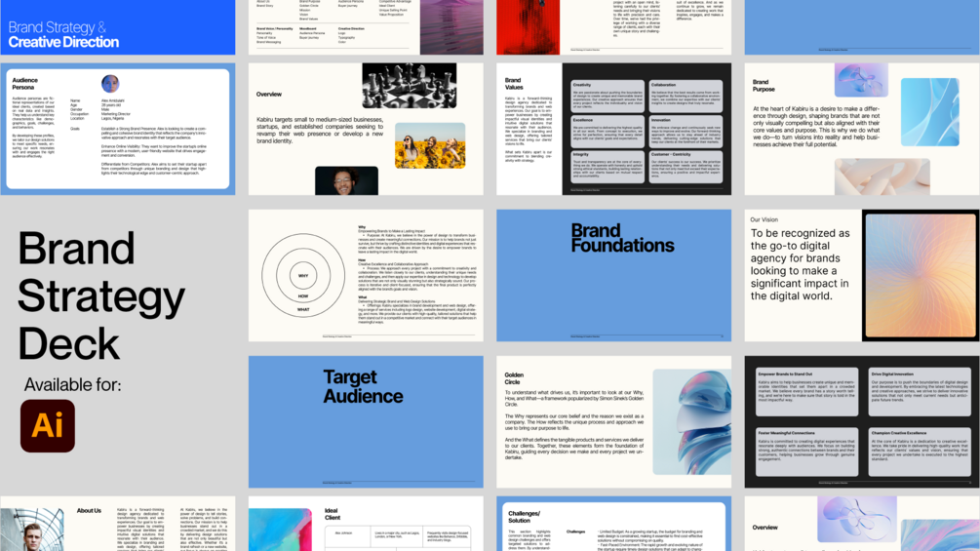Select the Champion Creative Excellence card
Screen dimensions: 980x551
pos(920,452)
